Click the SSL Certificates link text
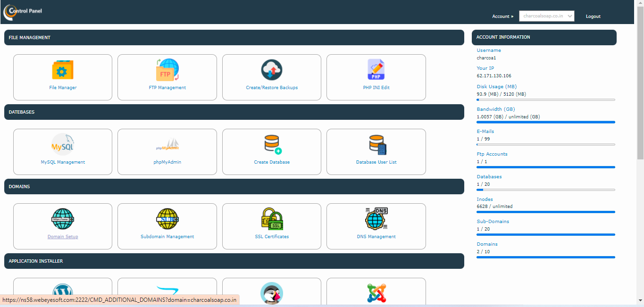The height and width of the screenshot is (307, 644). pyautogui.click(x=272, y=237)
